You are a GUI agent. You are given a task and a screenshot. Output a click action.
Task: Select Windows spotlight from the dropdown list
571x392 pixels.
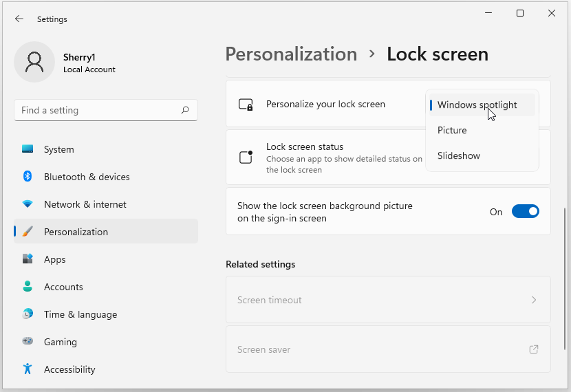pos(477,105)
